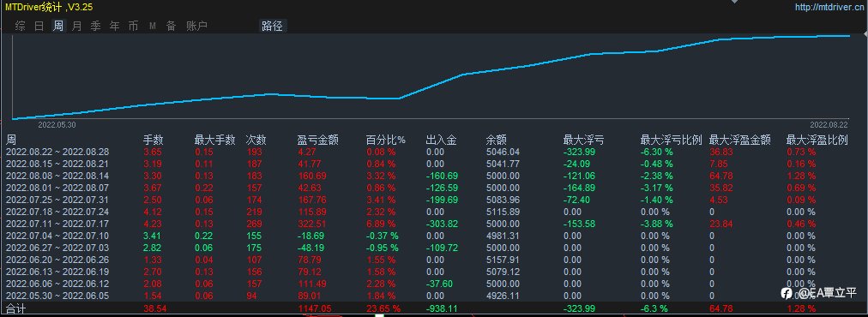The image size is (868, 317).
Task: Open the 年 yearly statistics tab
Action: [114, 26]
